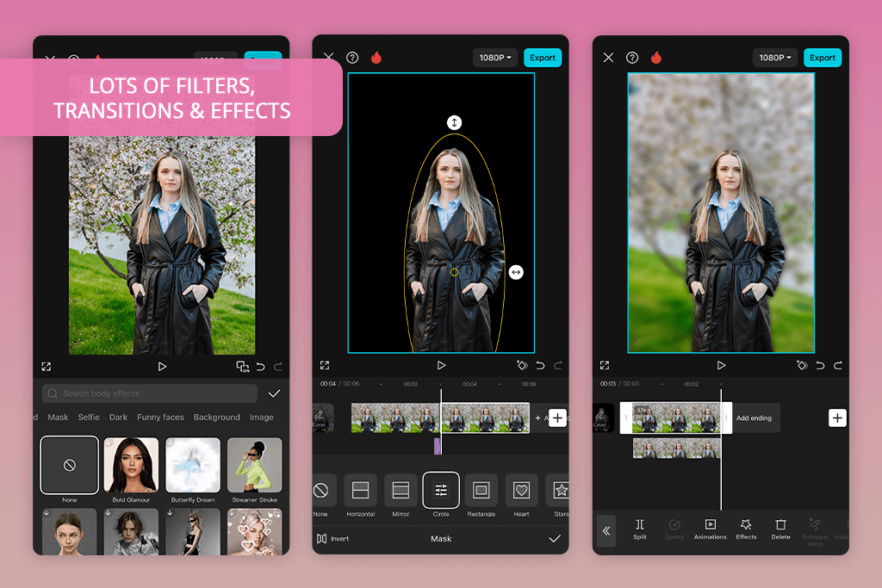The width and height of the screenshot is (882, 588).
Task: Click the purple keyframe marker in timeline
Action: tap(437, 446)
